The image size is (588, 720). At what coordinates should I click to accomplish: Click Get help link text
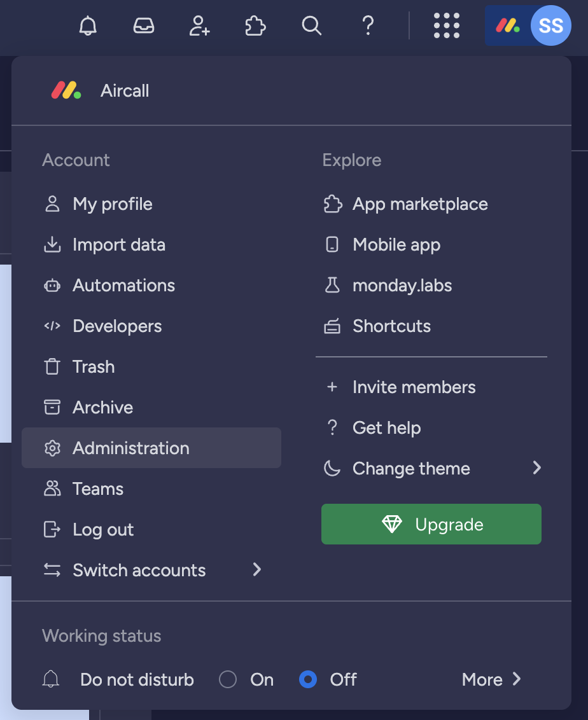[387, 428]
